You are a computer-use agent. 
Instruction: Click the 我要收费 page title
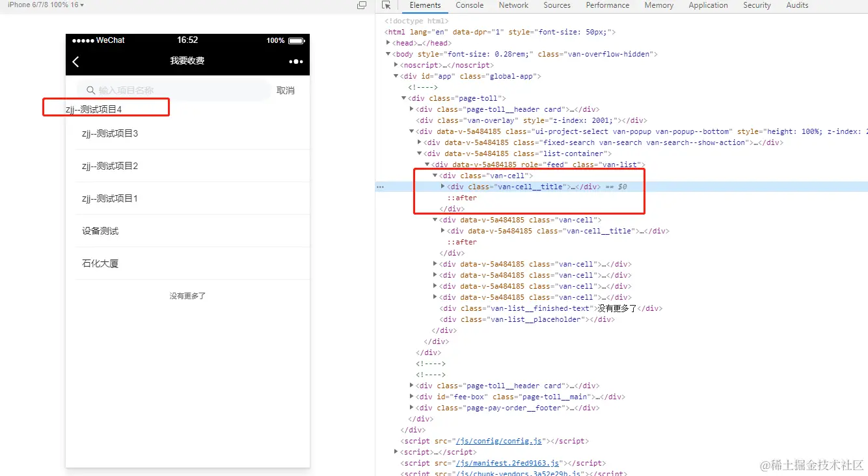point(187,60)
